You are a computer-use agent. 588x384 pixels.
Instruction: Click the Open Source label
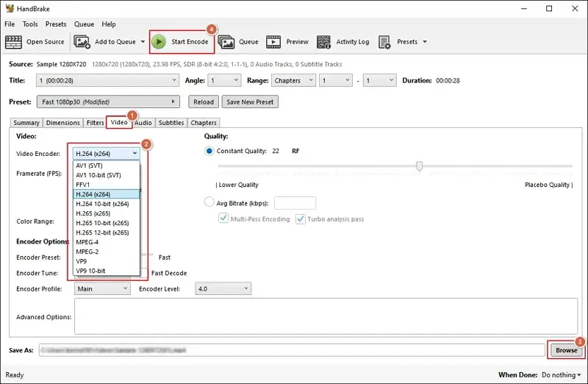pyautogui.click(x=46, y=42)
